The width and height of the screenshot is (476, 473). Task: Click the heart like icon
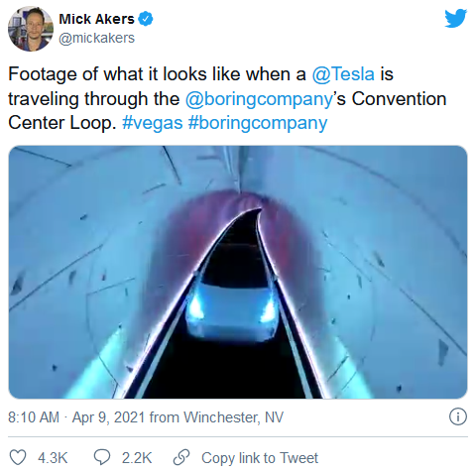tap(18, 457)
